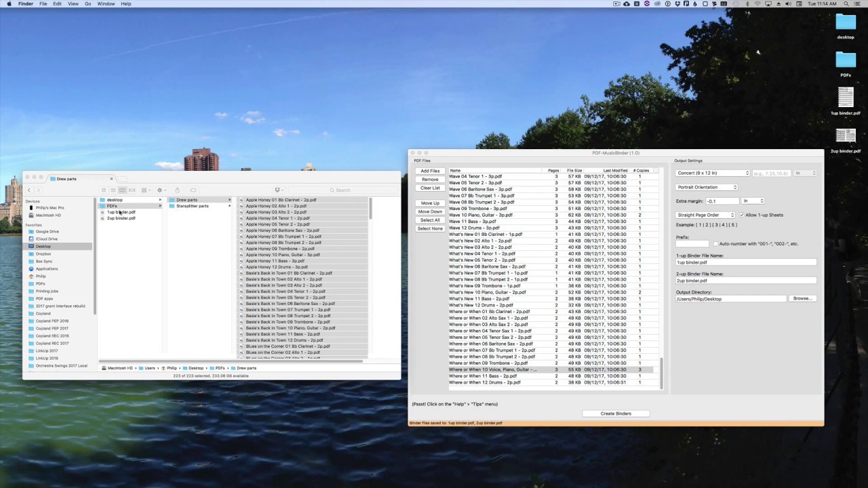
Task: Click Browse button for output directory
Action: 802,299
